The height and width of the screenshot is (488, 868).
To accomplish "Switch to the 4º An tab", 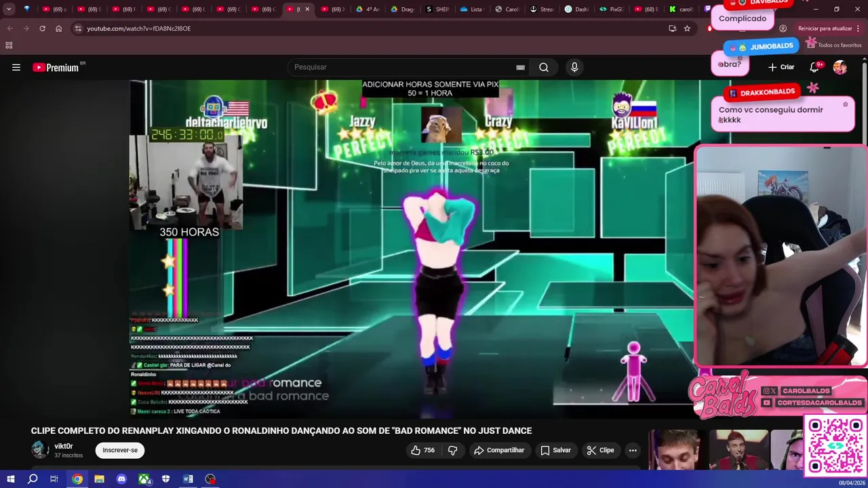I will coord(368,9).
